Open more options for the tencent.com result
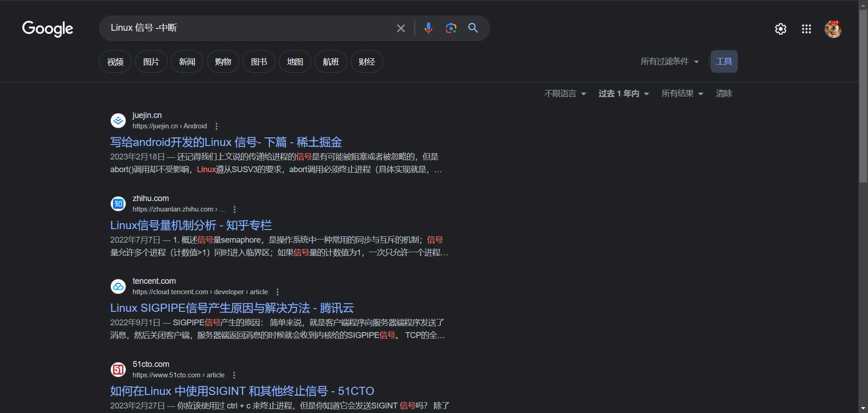Viewport: 868px width, 413px height. click(278, 292)
